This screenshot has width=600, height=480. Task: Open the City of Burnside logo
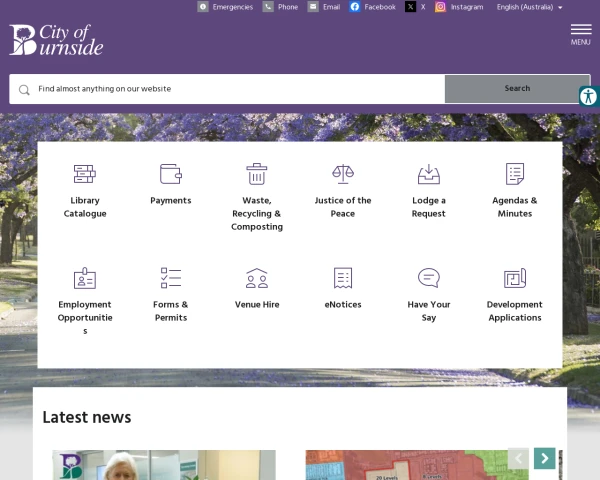(56, 40)
